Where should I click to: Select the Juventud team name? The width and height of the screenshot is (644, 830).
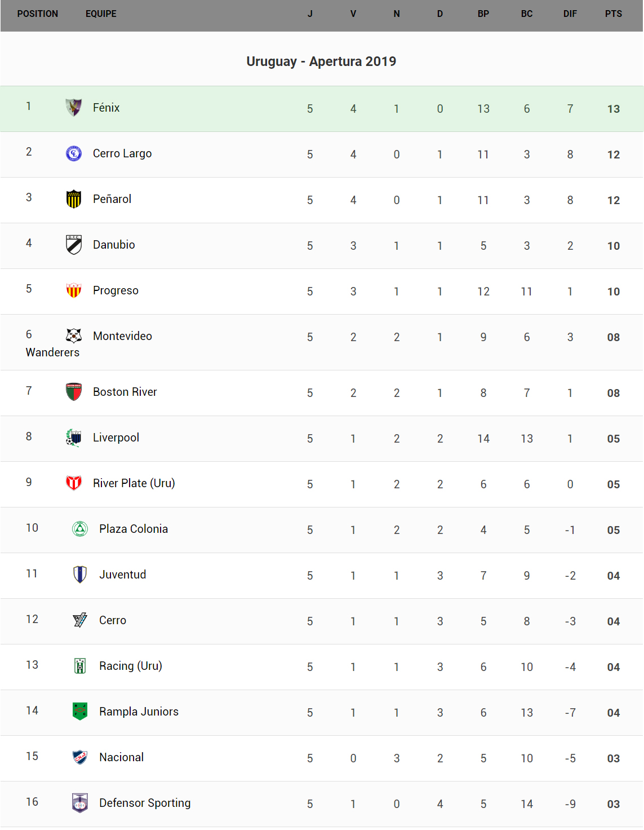pyautogui.click(x=122, y=575)
